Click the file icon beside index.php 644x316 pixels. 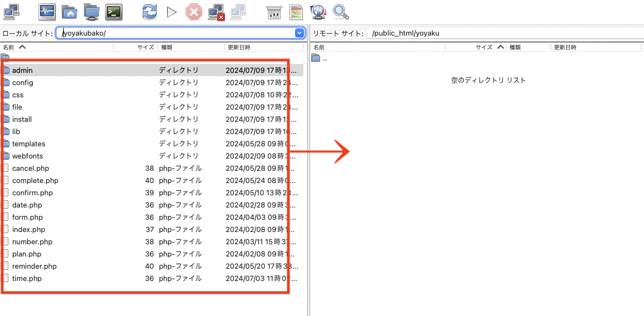(6, 229)
